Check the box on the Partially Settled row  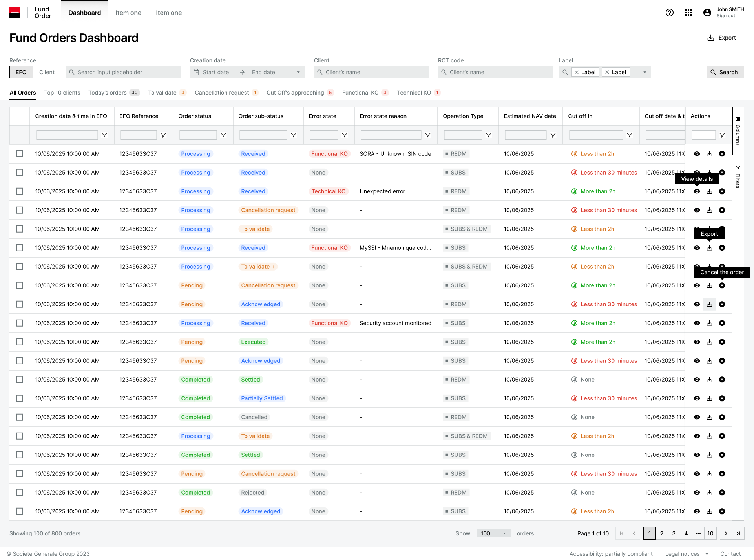20,398
